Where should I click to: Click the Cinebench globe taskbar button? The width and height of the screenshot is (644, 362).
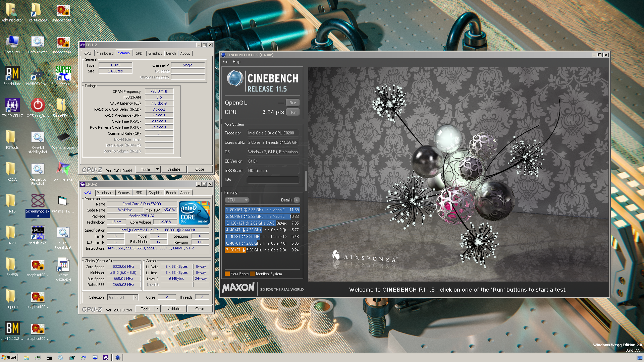point(117,358)
